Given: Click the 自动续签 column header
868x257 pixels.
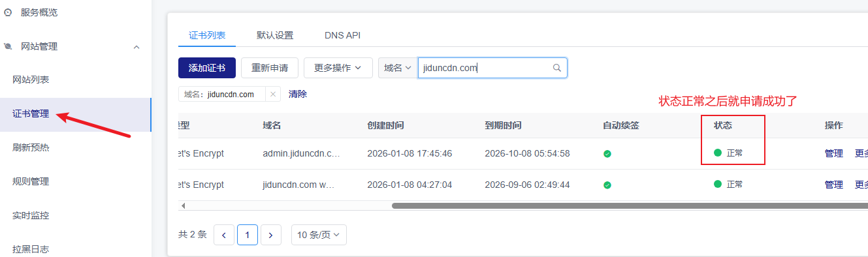Looking at the screenshot, I should 620,125.
